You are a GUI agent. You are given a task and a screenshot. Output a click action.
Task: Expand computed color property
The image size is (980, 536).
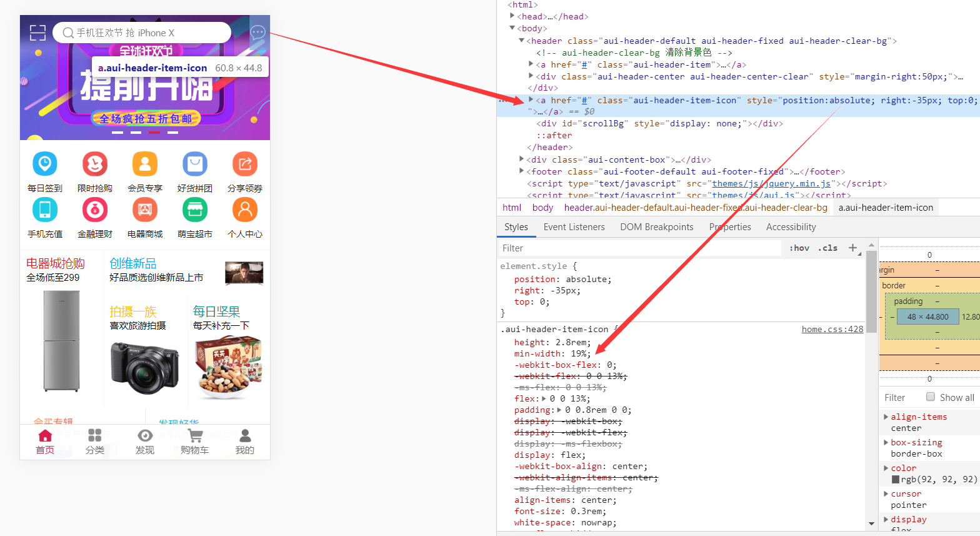pos(886,468)
